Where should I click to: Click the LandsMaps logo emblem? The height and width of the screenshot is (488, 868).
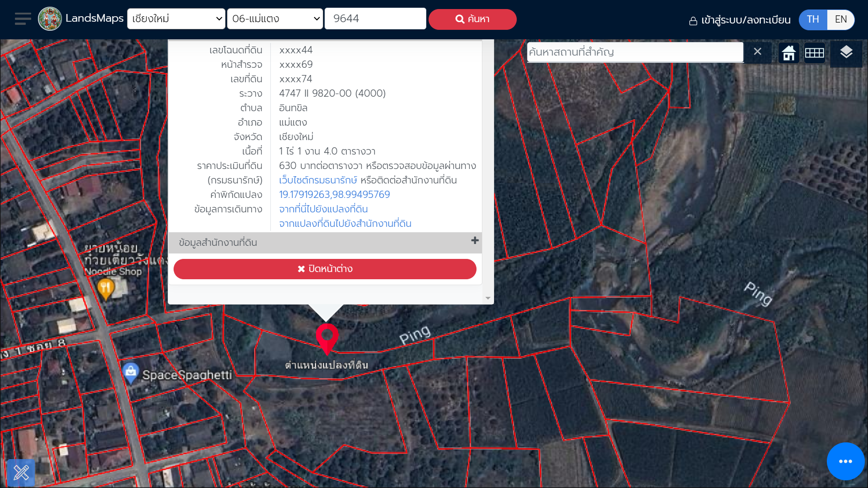[50, 19]
